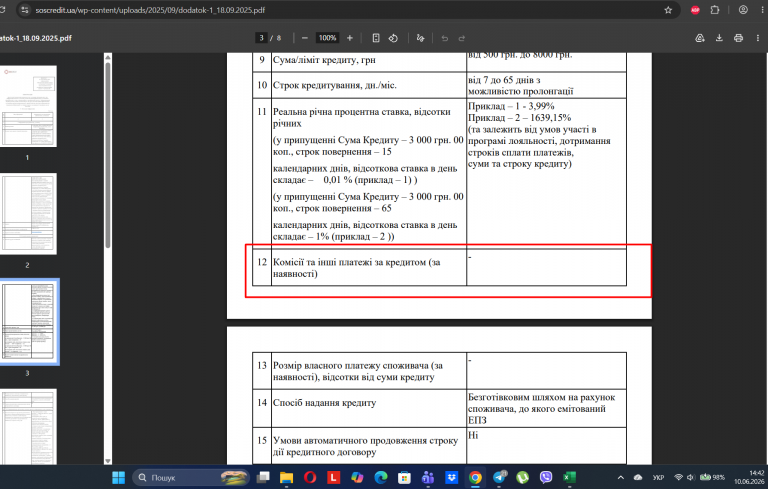View site information icon in address bar

(25, 10)
